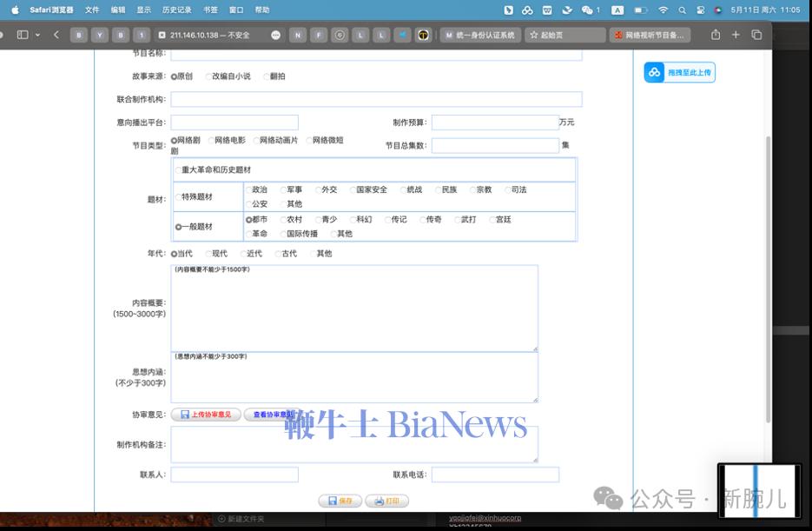
Task: Open the 统一身份认证系统 tab
Action: [479, 35]
